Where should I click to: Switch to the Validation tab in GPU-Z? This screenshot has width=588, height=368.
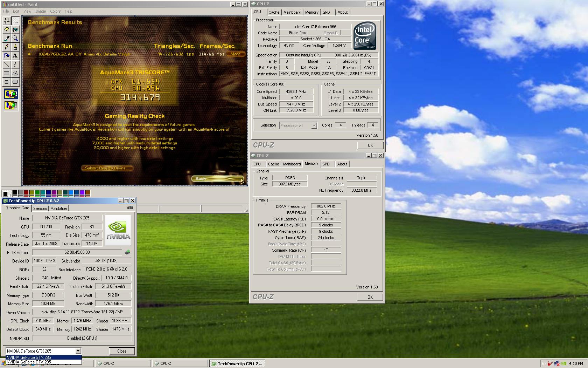(59, 209)
